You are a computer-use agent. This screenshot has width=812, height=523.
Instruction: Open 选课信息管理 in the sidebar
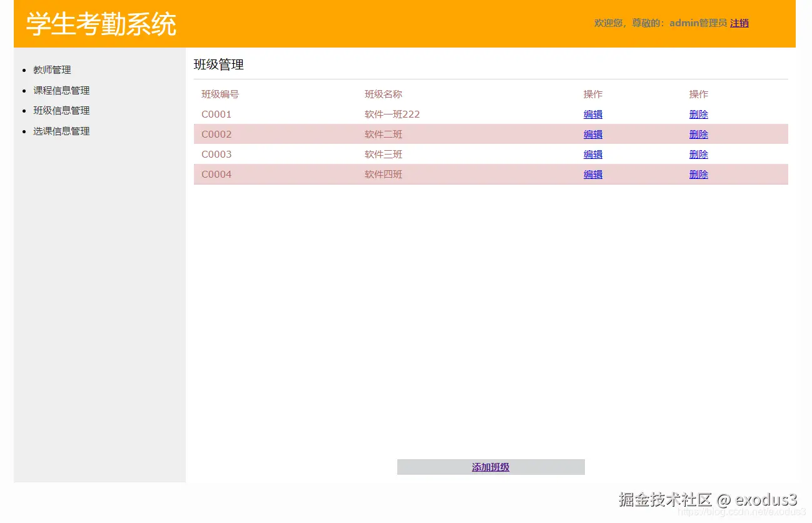coord(61,131)
